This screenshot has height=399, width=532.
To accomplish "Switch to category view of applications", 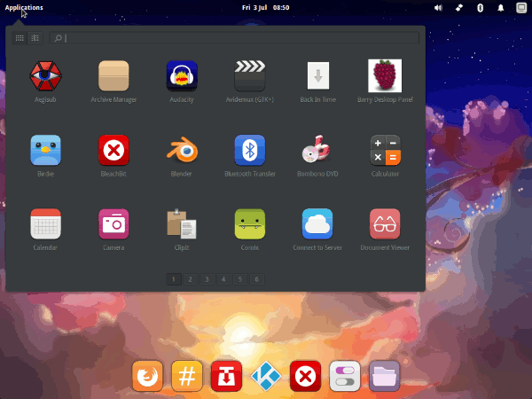I will click(35, 38).
